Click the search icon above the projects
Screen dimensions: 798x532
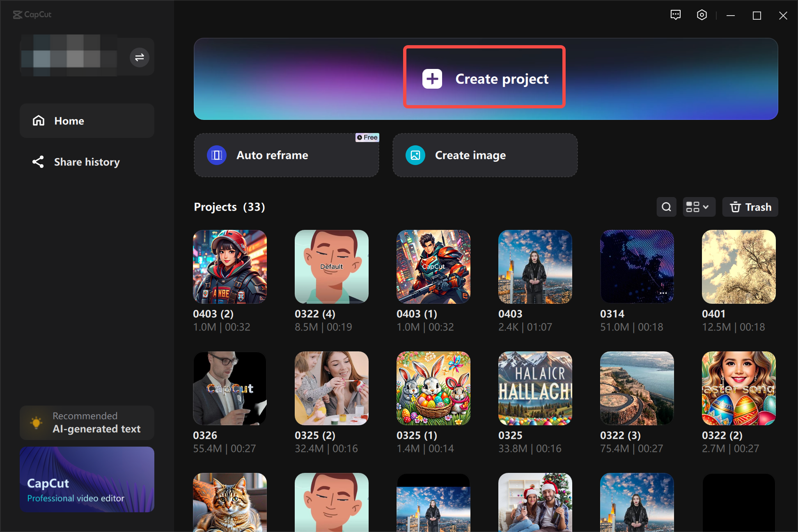pyautogui.click(x=666, y=207)
